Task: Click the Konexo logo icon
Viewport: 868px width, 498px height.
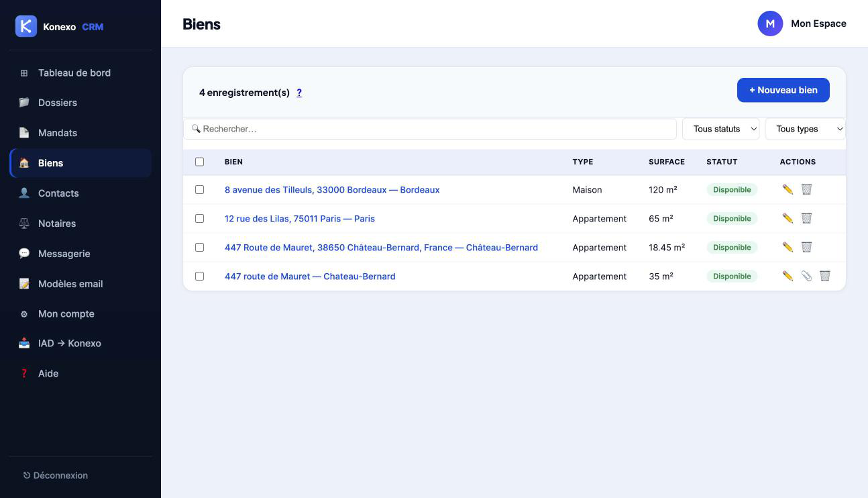Action: click(x=25, y=26)
